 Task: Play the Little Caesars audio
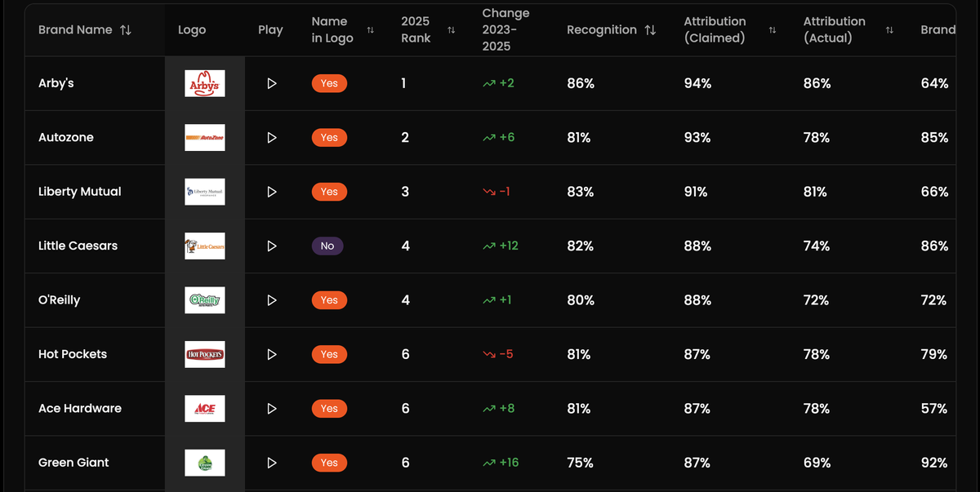point(272,246)
